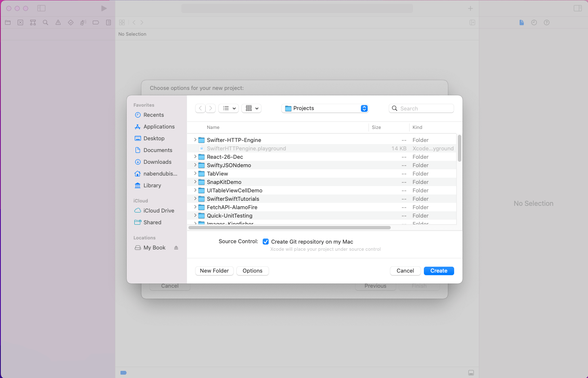Click the New Folder button

tap(214, 270)
